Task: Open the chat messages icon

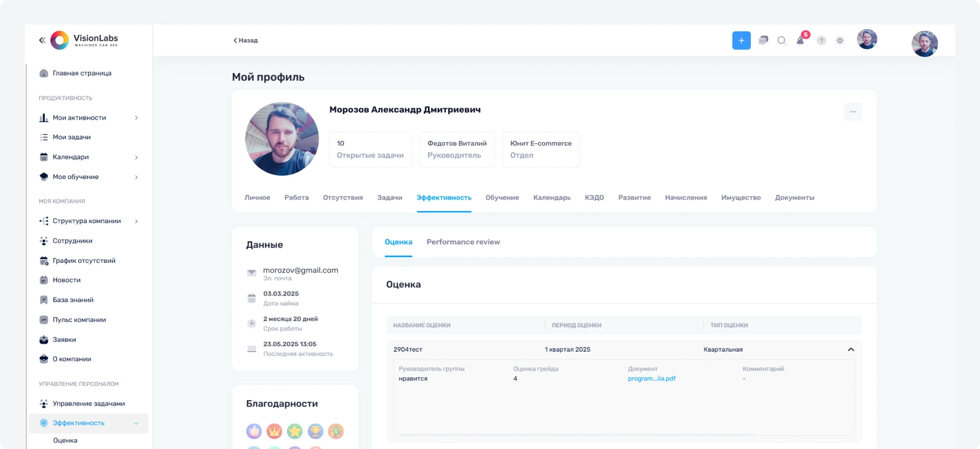Action: (x=763, y=40)
